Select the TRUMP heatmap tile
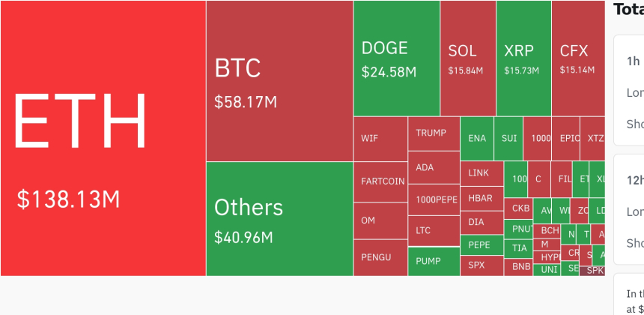This screenshot has width=644, height=315. (x=434, y=133)
